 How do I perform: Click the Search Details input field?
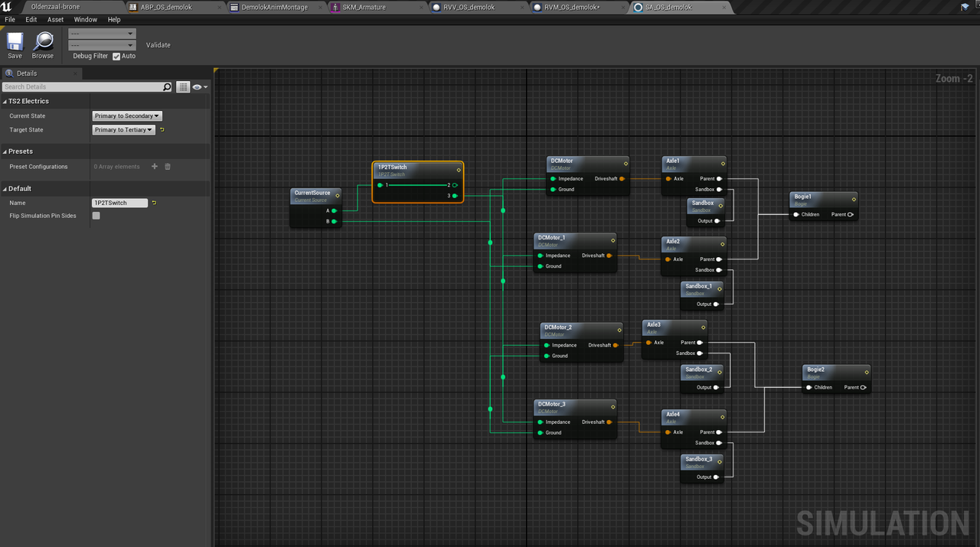(83, 87)
